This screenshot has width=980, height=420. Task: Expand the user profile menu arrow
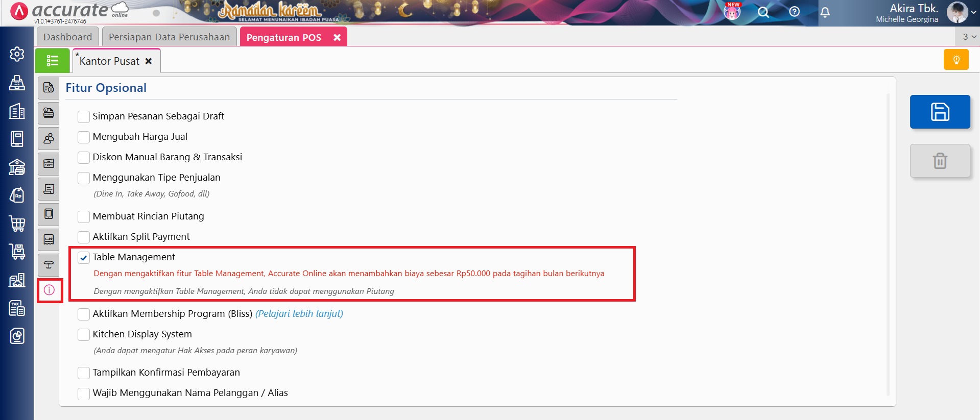coord(973,13)
